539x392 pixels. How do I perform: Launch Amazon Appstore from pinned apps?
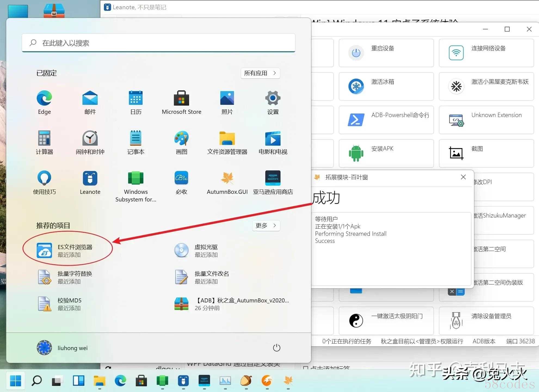pyautogui.click(x=273, y=183)
